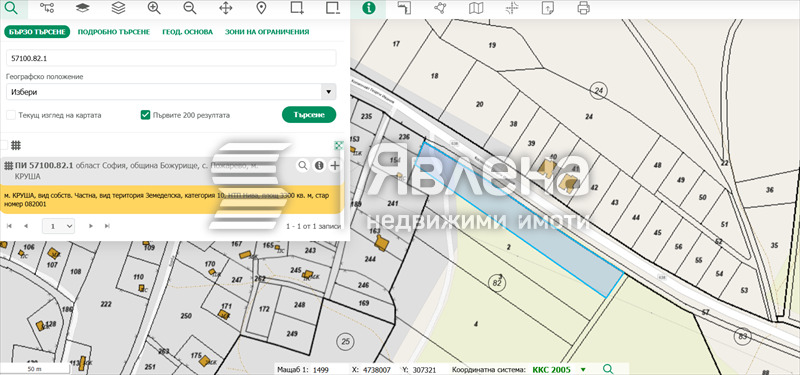Select the ПИ 57100.82.1 result row
Viewport: 800px width, 375px height.
(x=171, y=171)
